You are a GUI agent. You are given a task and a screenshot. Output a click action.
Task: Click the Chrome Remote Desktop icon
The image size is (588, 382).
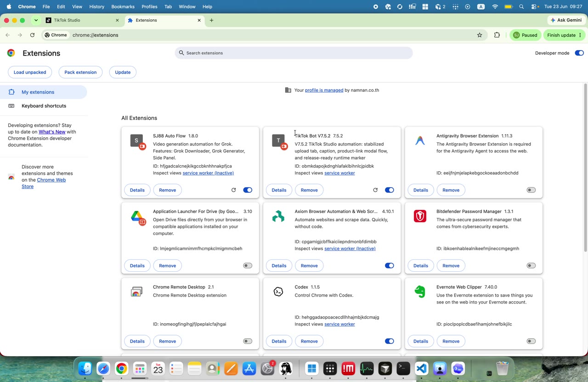(x=136, y=292)
